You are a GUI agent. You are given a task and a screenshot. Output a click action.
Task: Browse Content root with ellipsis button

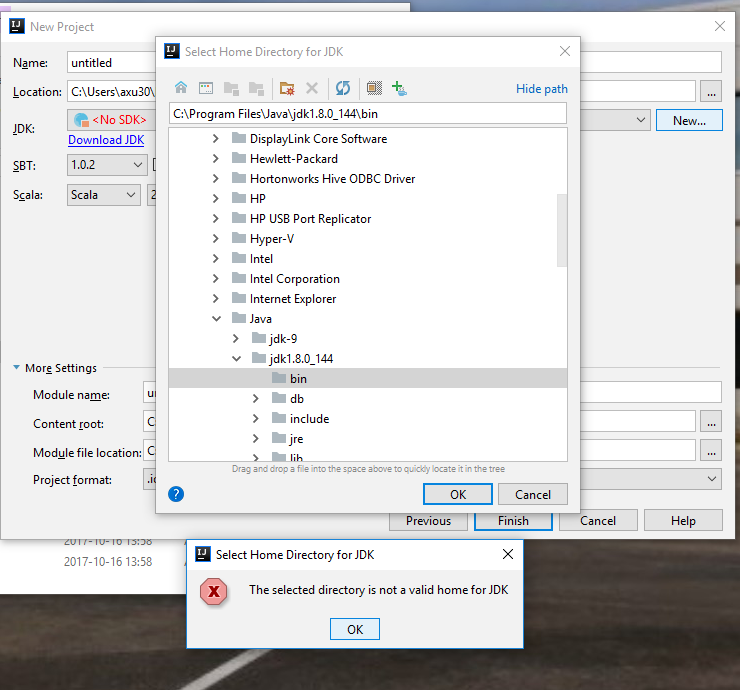click(x=711, y=421)
